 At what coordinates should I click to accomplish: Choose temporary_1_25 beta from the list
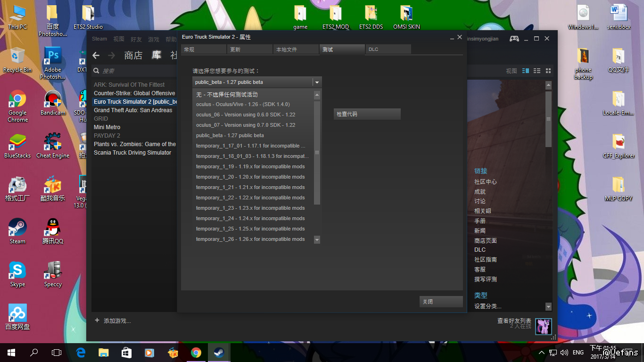(x=250, y=229)
